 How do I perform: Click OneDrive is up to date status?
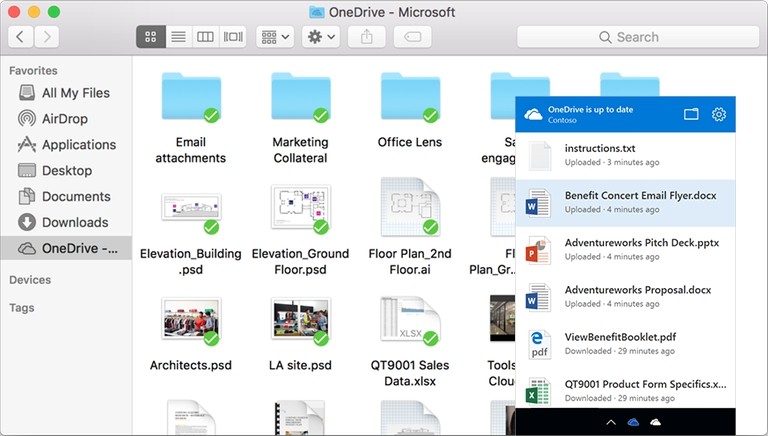pos(590,109)
